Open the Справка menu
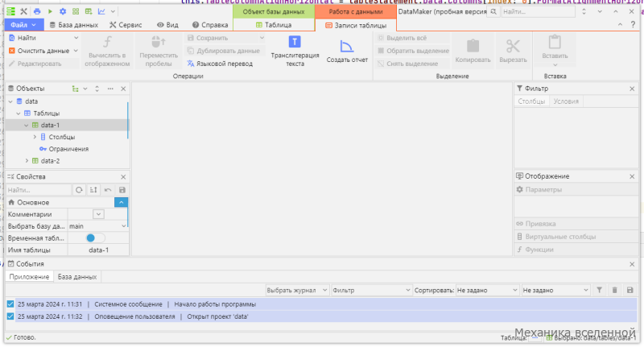 (x=210, y=25)
